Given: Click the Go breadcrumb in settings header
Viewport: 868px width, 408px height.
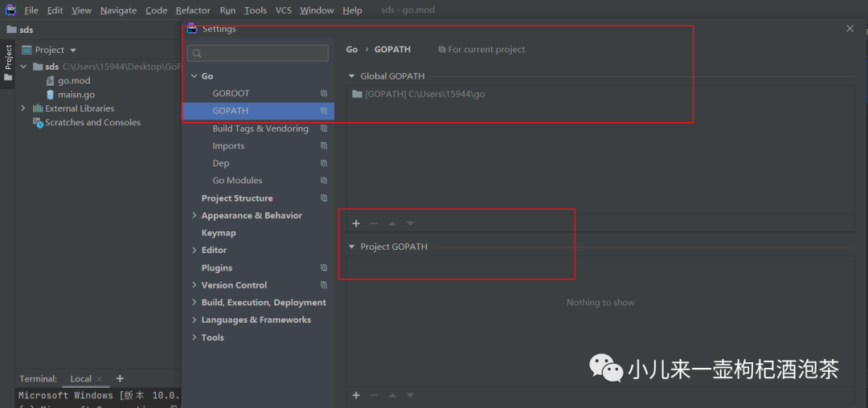Looking at the screenshot, I should (x=351, y=49).
